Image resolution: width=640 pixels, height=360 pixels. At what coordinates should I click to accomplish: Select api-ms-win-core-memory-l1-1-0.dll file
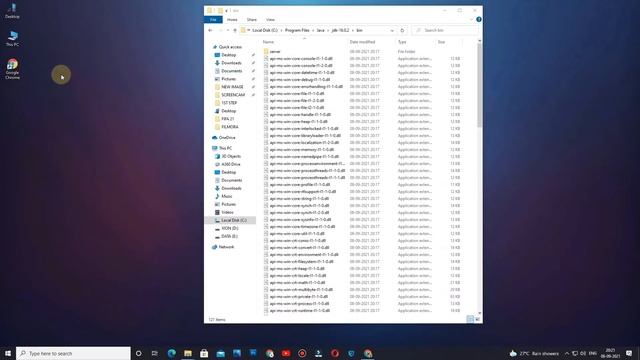coord(302,149)
